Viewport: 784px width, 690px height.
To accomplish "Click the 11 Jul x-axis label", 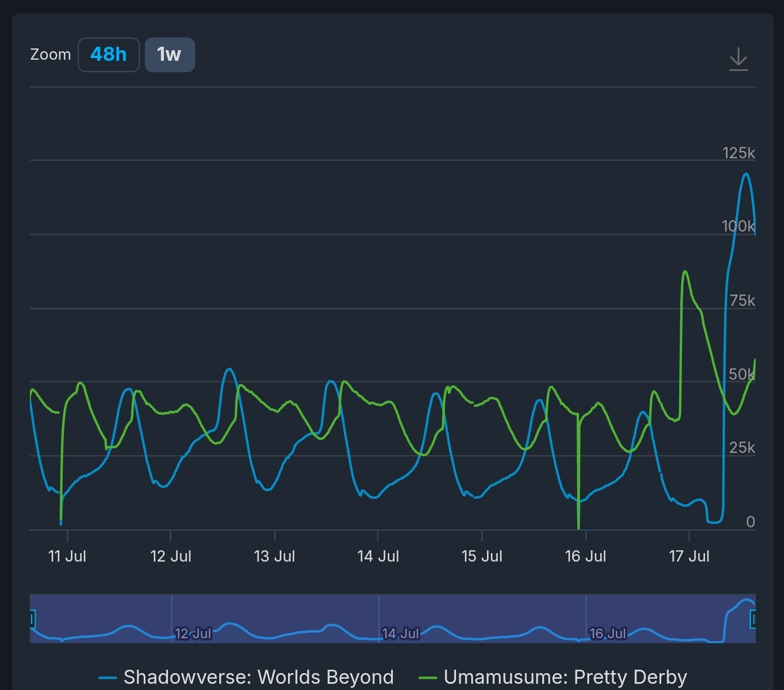I will [67, 556].
